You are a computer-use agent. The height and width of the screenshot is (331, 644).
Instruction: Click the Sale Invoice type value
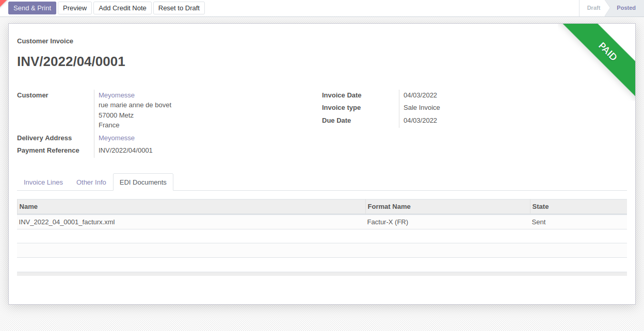pos(422,108)
